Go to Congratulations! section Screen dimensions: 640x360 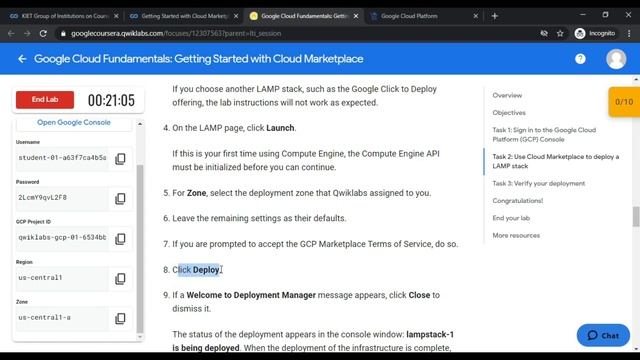(518, 200)
